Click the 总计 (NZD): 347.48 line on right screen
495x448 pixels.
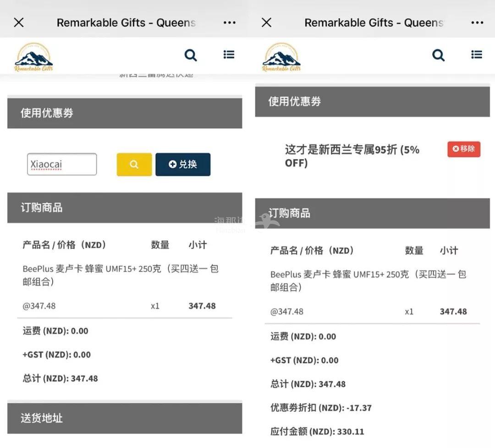[x=308, y=384]
